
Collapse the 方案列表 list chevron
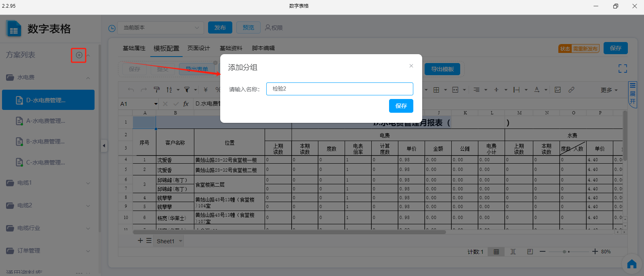(88, 55)
